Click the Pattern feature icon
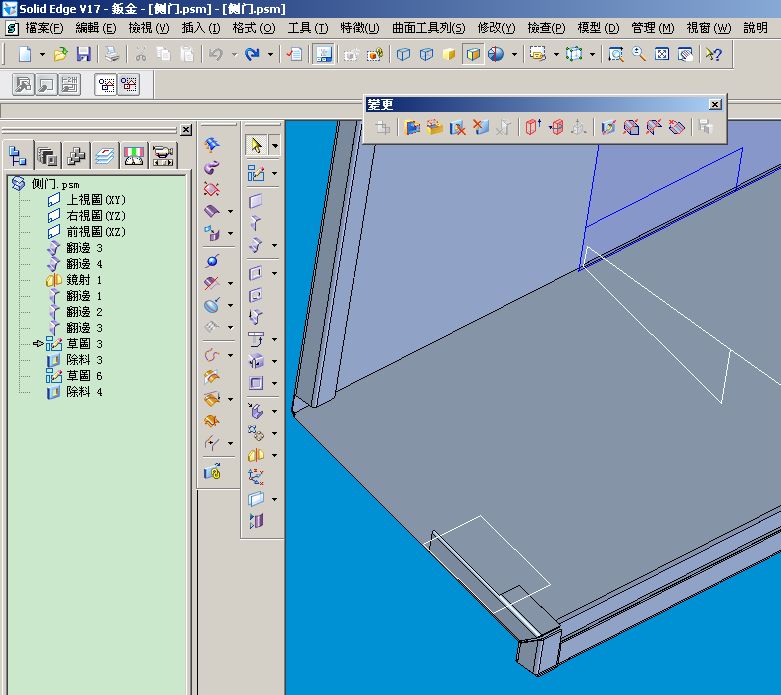The height and width of the screenshot is (695, 781). click(256, 433)
